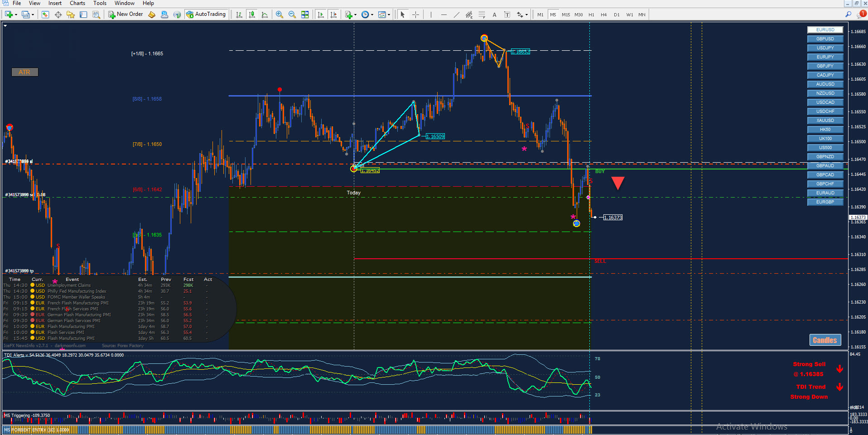Switch chart to Line Chart mode
Screen dimensions: 868x435
tap(265, 14)
